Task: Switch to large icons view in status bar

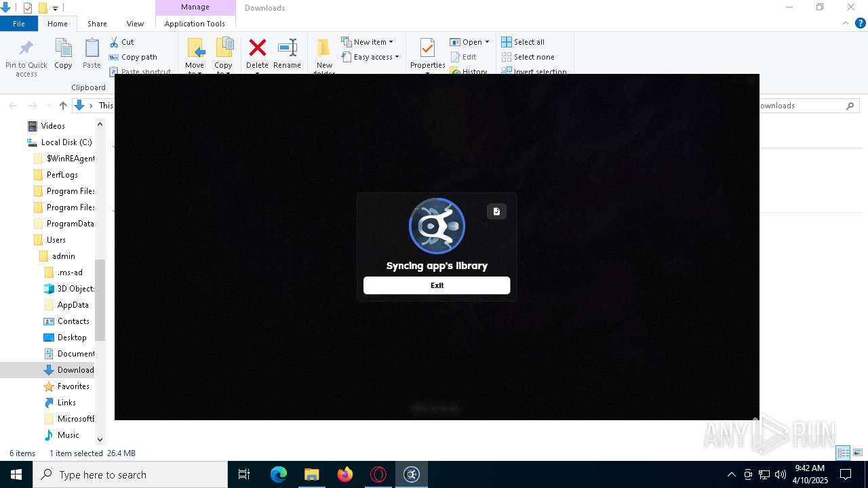Action: point(858,453)
